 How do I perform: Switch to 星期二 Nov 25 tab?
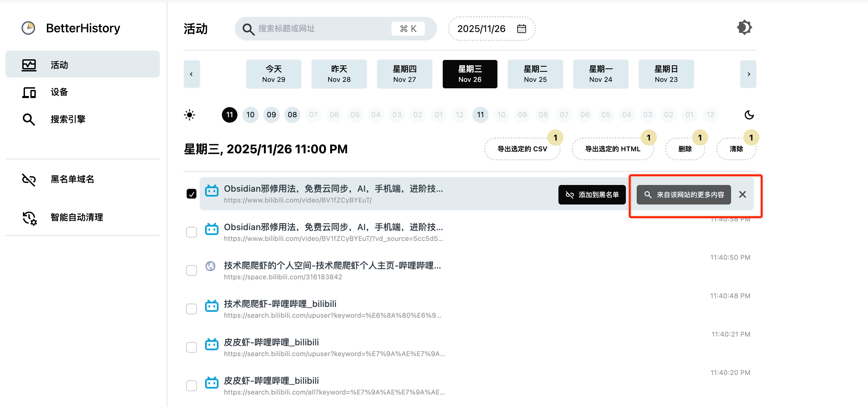[x=535, y=74]
